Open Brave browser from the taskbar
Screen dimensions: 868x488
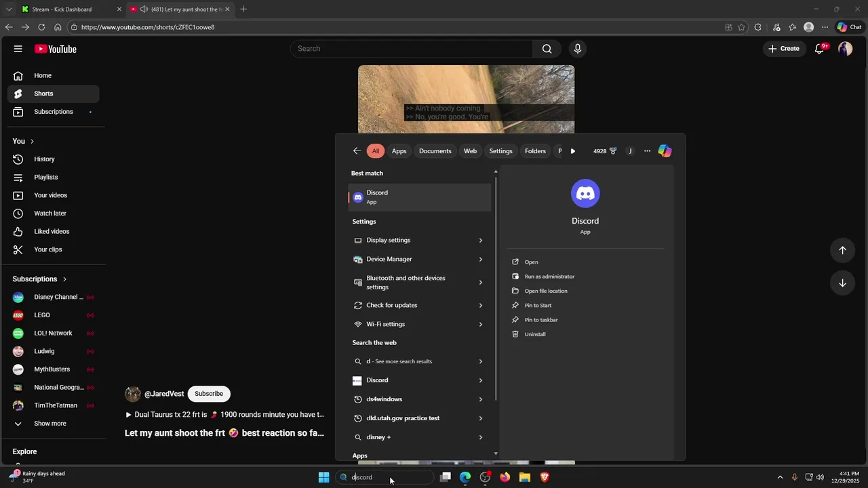click(x=545, y=477)
